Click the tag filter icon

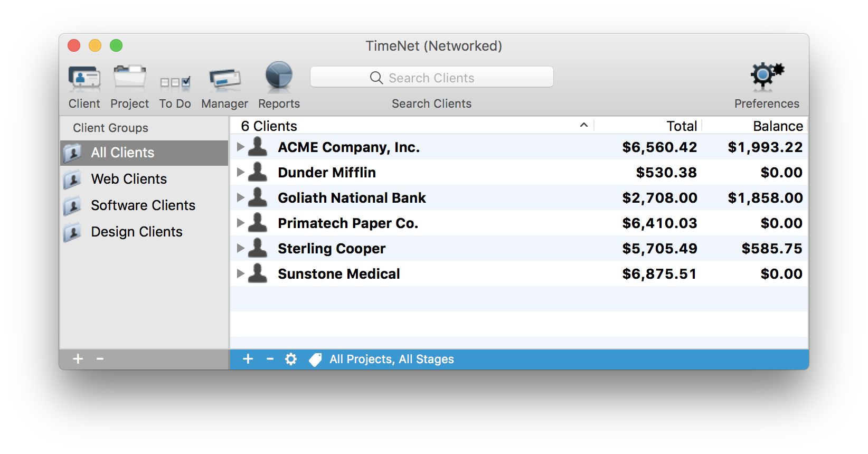315,360
